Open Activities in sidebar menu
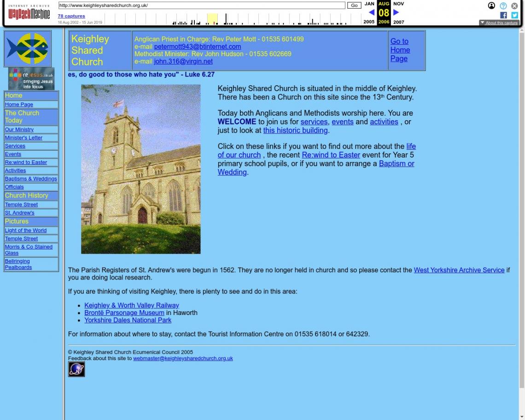Screen dimensions: 525x420 15,170
